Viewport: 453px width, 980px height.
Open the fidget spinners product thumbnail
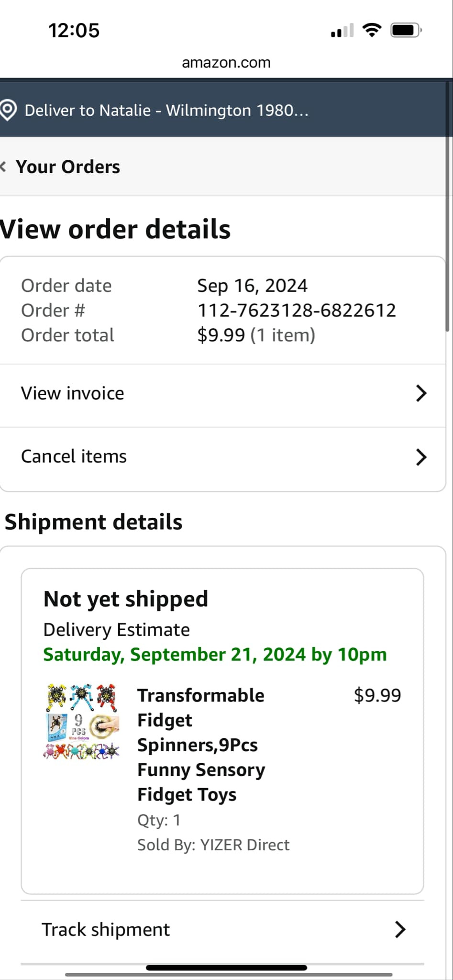(81, 721)
